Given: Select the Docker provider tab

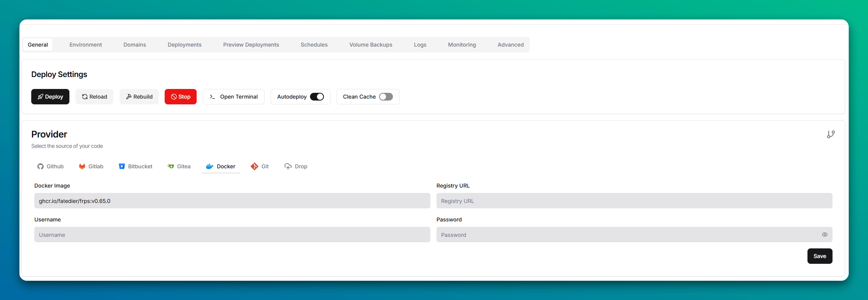Looking at the screenshot, I should tap(221, 166).
